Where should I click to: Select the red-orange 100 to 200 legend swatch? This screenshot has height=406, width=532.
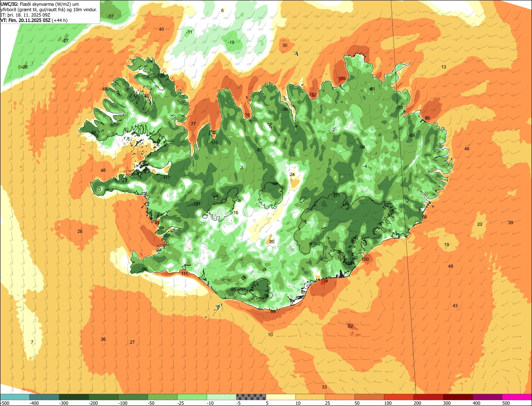coord(399,397)
